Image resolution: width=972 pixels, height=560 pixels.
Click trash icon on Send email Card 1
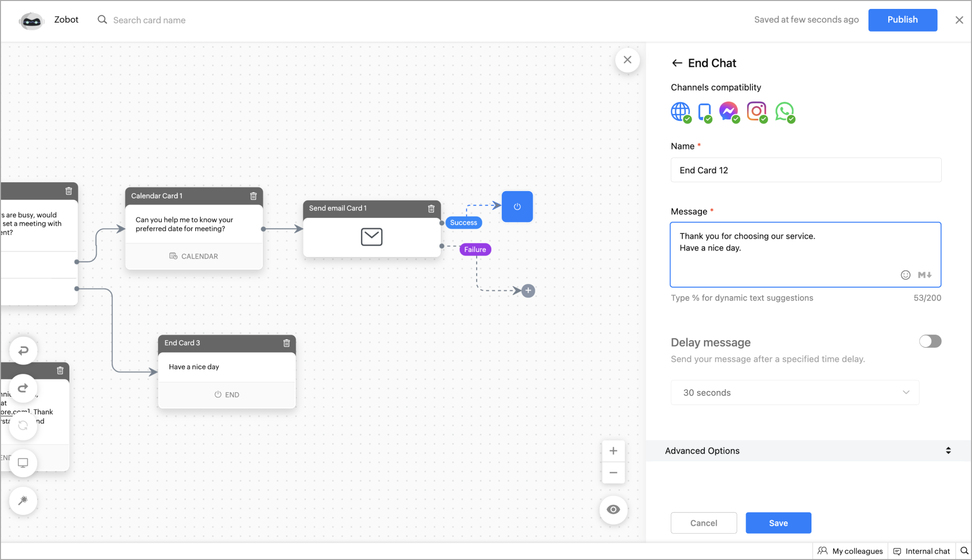pyautogui.click(x=431, y=208)
